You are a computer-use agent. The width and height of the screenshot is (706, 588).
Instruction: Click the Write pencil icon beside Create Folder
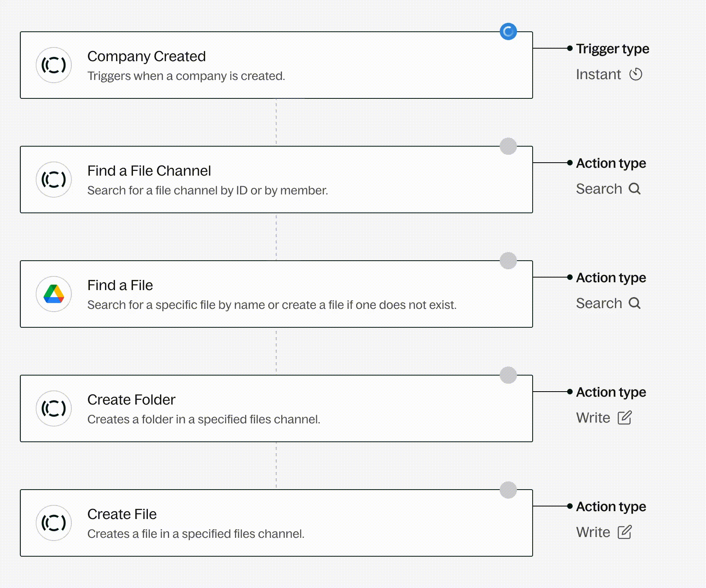(625, 417)
